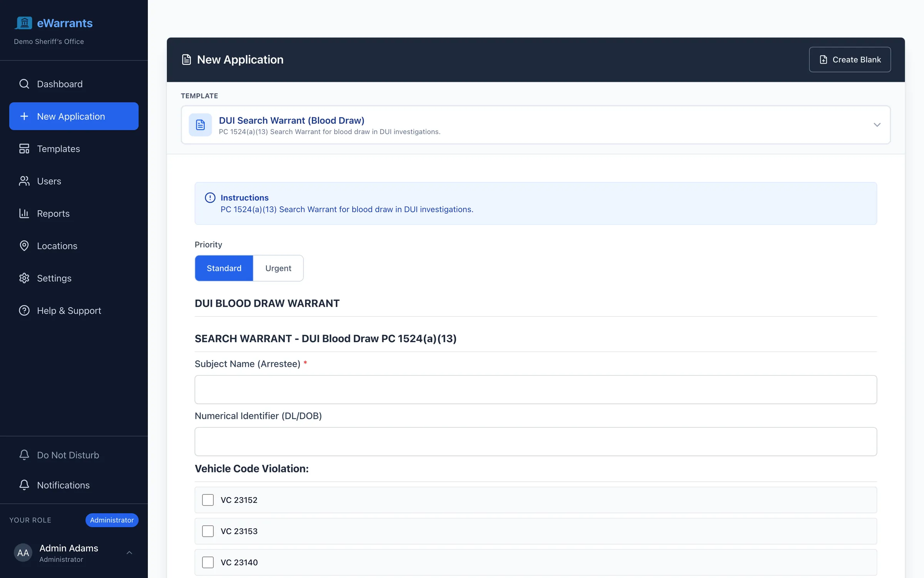Image resolution: width=924 pixels, height=578 pixels.
Task: Check the VC 23153 checkbox
Action: (x=208, y=531)
